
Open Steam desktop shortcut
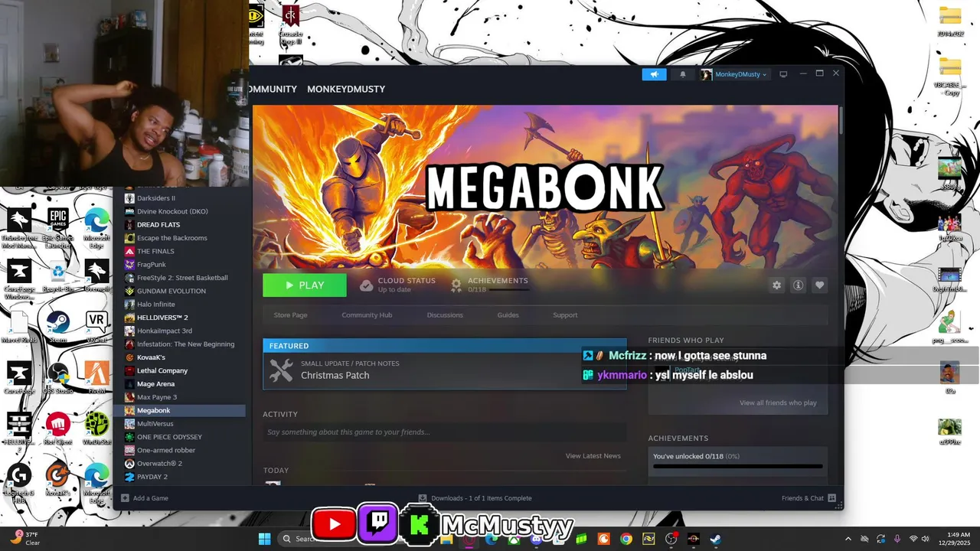[58, 327]
